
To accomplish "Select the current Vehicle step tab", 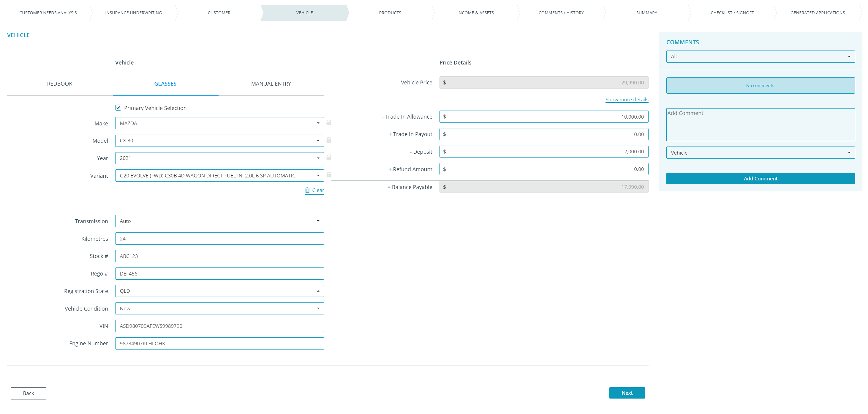I will (305, 13).
